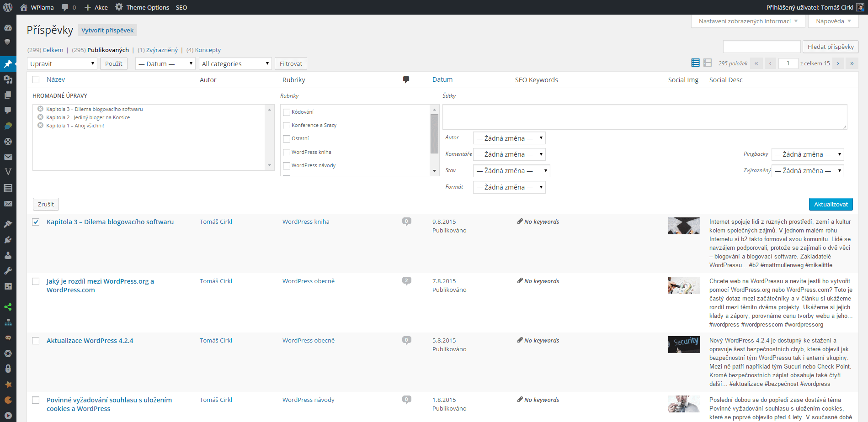The image size is (868, 422).
Task: Go to the next page arrow
Action: coord(837,63)
